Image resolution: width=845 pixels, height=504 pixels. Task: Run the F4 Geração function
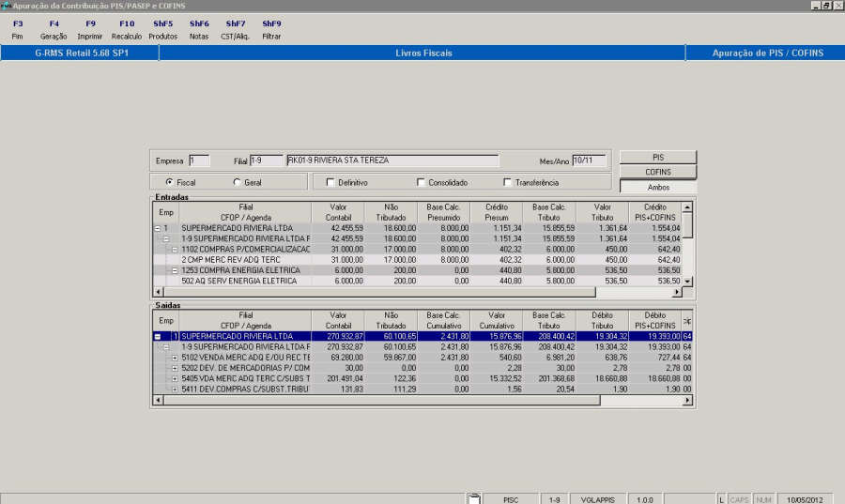coord(54,29)
